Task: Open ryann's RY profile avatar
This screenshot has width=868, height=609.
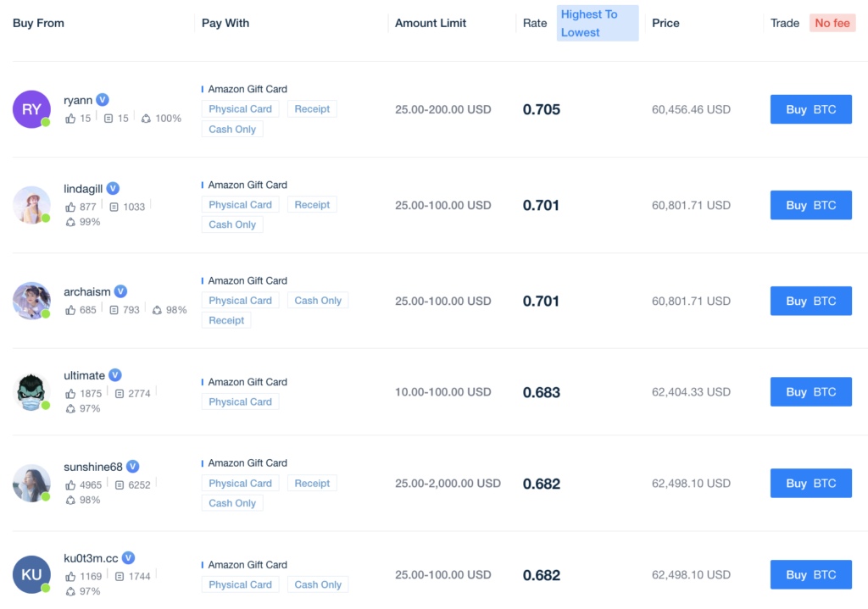Action: tap(31, 109)
